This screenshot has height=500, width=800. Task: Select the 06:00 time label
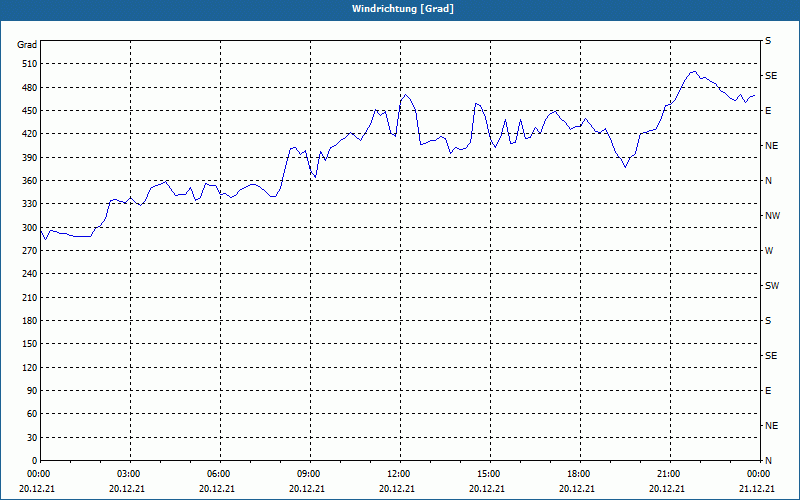click(218, 474)
